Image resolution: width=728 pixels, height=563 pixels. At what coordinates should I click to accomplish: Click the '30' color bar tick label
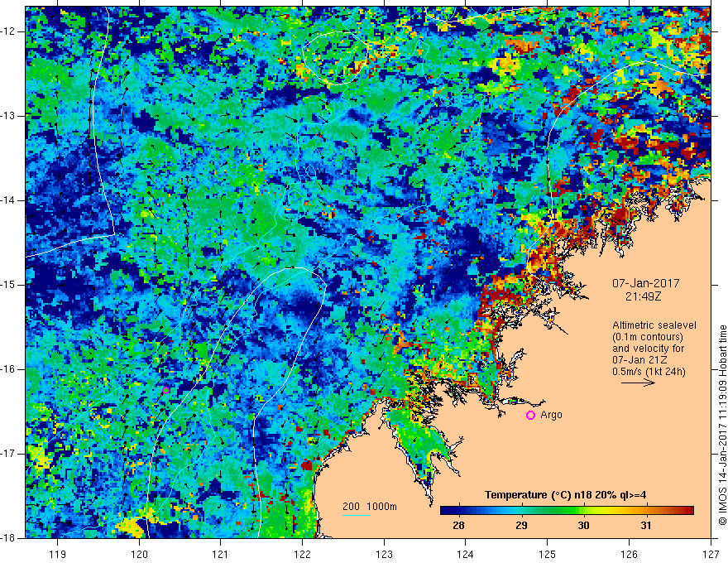(583, 526)
